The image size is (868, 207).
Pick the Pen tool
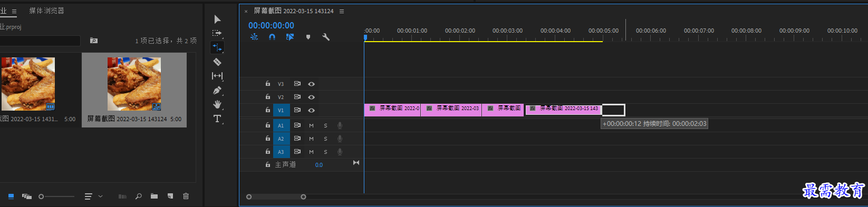tap(217, 90)
